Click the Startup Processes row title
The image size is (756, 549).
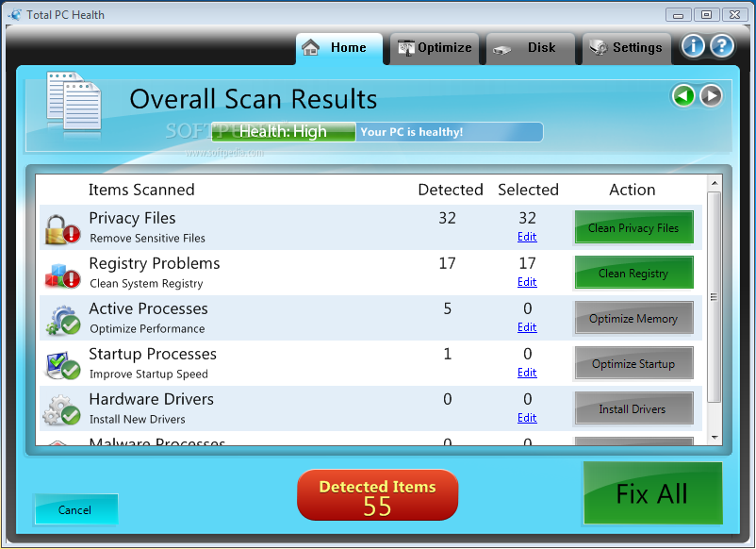(x=153, y=354)
